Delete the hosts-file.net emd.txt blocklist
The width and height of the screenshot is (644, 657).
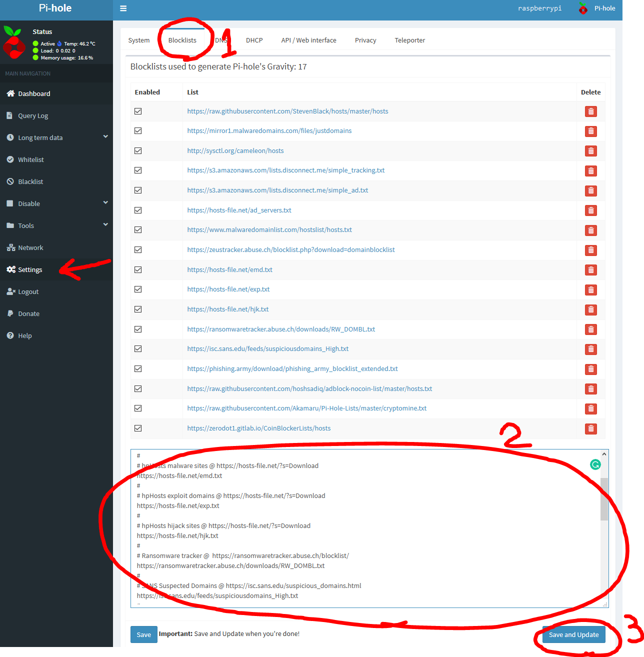point(591,270)
